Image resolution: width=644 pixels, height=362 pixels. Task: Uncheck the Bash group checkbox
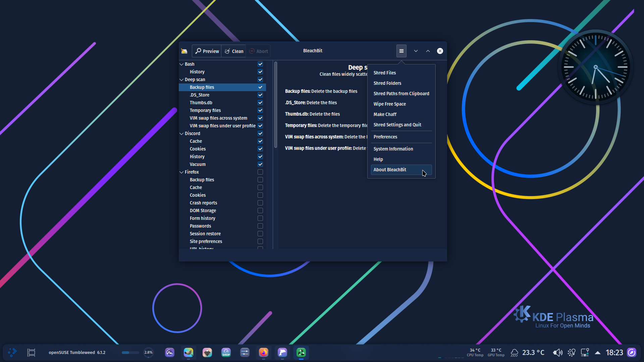click(x=260, y=64)
